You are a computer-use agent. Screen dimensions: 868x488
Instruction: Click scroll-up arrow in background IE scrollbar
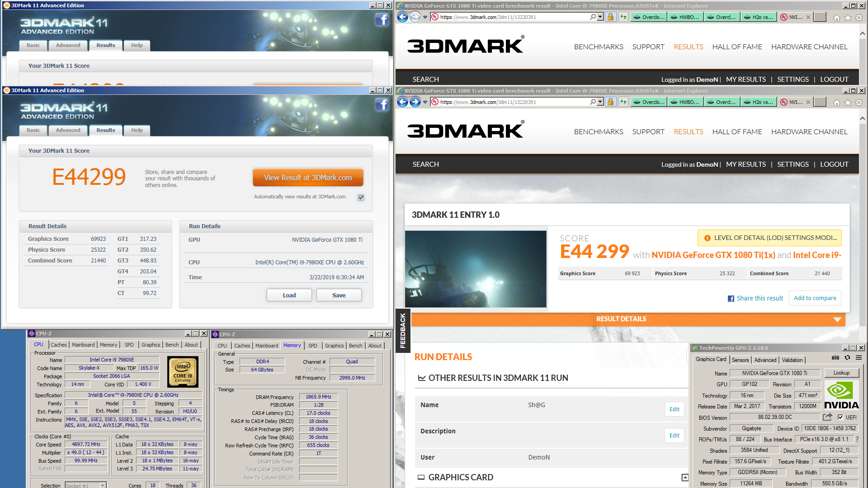863,34
